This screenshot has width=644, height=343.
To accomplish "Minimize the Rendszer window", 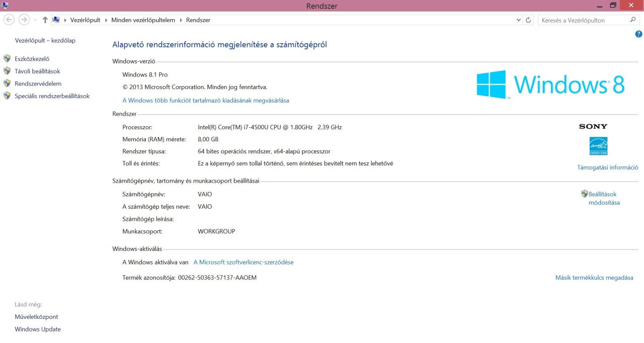I will pos(599,5).
